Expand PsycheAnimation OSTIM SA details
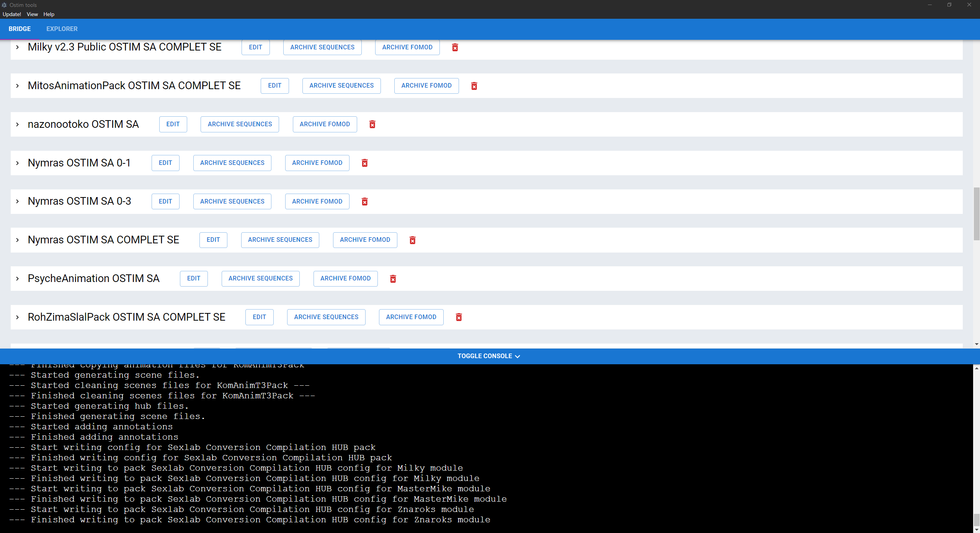The image size is (980, 533). click(18, 279)
